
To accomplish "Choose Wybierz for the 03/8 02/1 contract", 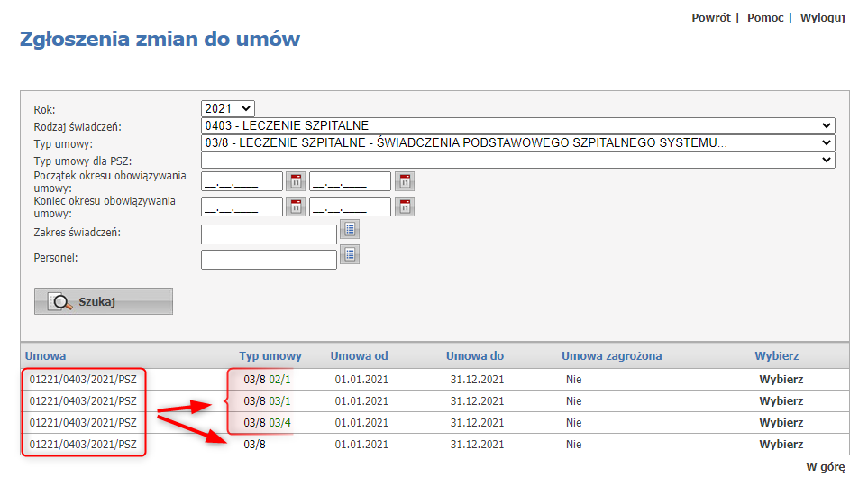I will [x=781, y=380].
